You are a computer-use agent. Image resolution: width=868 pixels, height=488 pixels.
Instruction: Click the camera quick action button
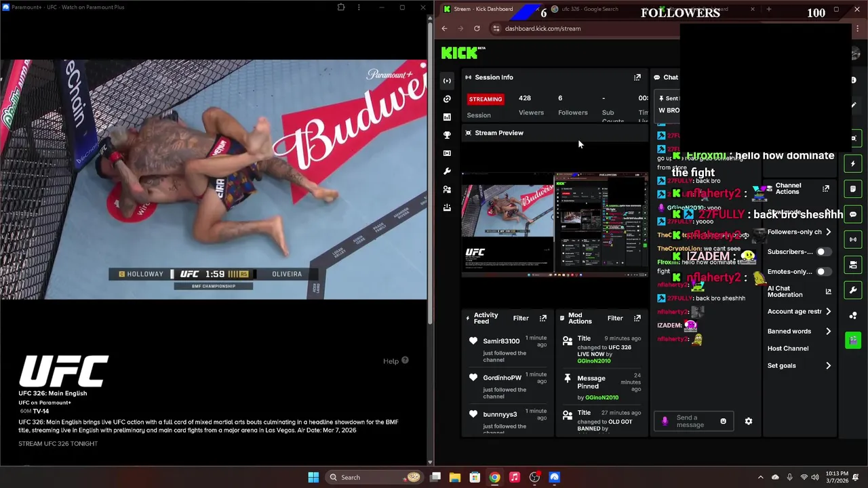853,264
